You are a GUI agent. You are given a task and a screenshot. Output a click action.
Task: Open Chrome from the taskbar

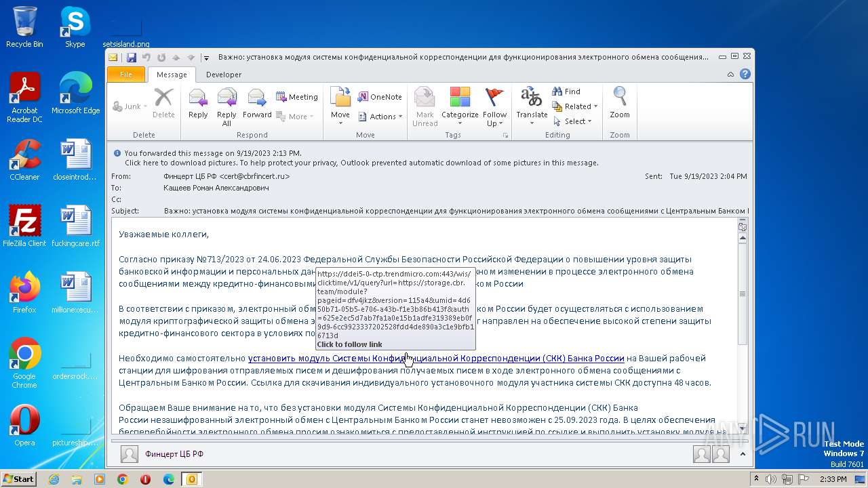pos(123,479)
